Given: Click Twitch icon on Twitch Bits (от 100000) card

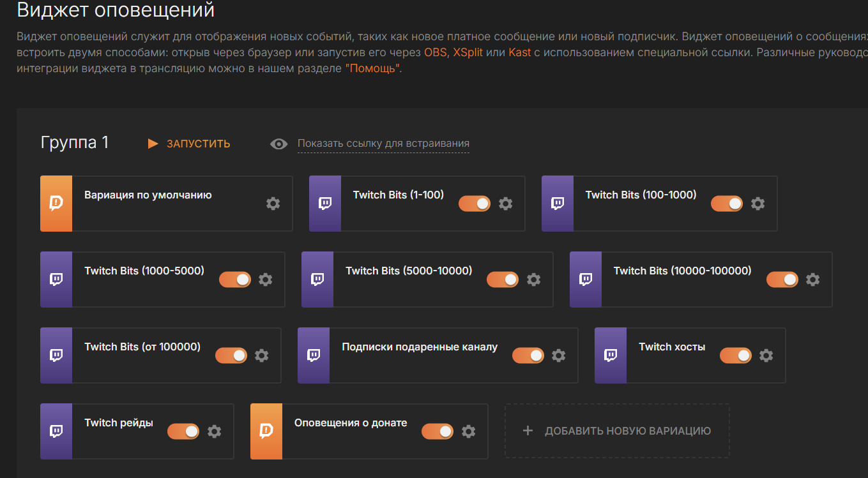Looking at the screenshot, I should pyautogui.click(x=56, y=355).
